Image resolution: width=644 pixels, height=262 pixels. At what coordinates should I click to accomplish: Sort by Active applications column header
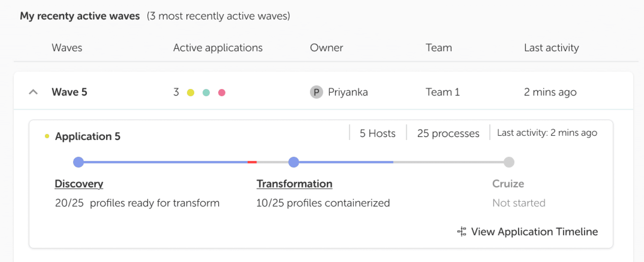[218, 47]
